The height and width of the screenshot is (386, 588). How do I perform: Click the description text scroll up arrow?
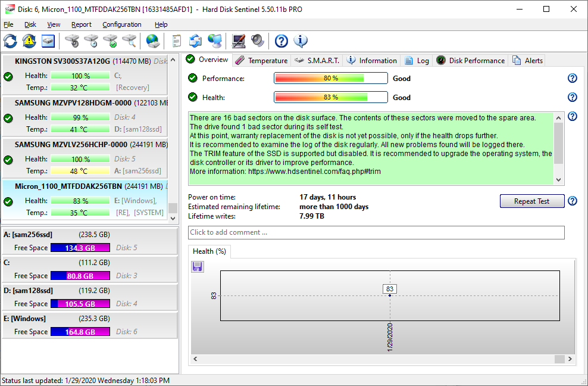[558, 118]
